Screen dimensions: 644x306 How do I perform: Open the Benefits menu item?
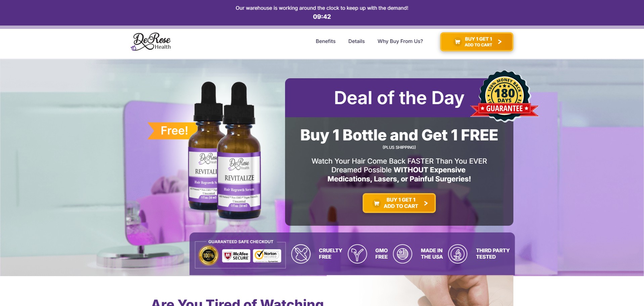click(x=325, y=41)
